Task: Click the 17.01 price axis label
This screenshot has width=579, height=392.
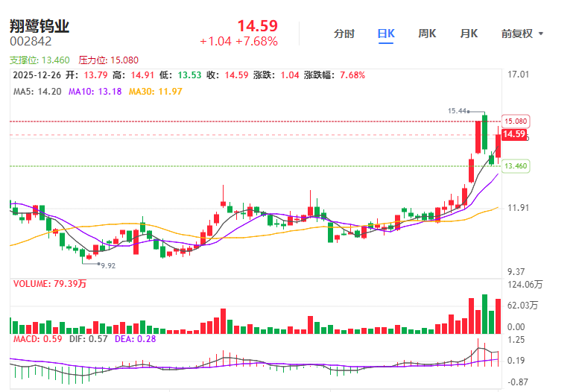Action: (518, 75)
